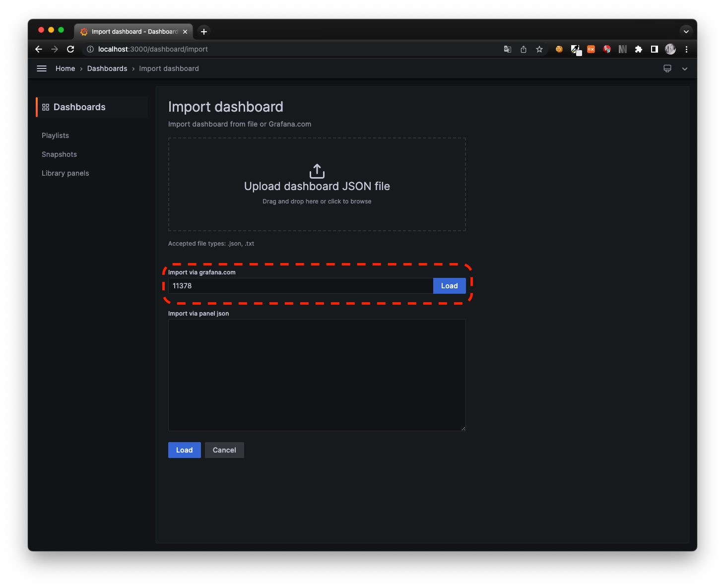This screenshot has height=588, width=725.
Task: Click the red shield extension icon
Action: 607,49
